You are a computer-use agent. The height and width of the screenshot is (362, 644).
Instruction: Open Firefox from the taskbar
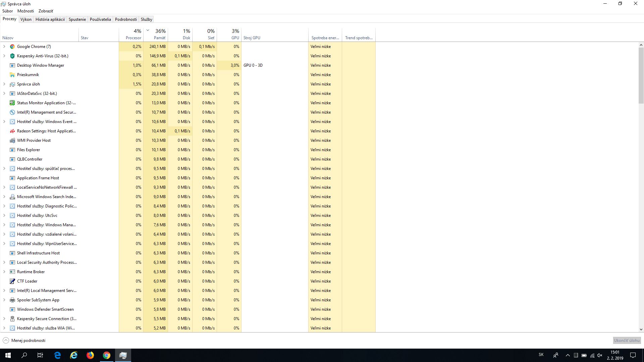(x=90, y=355)
